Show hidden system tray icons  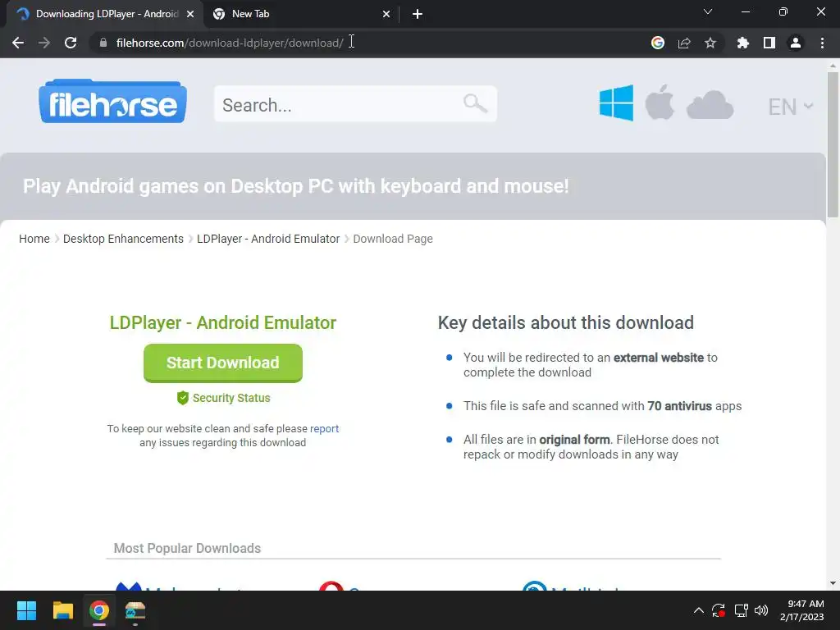(x=699, y=610)
